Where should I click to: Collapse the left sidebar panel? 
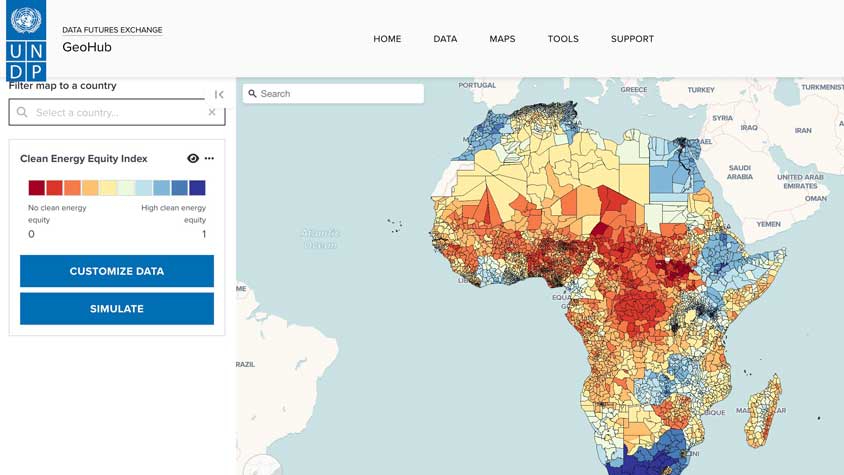click(219, 95)
